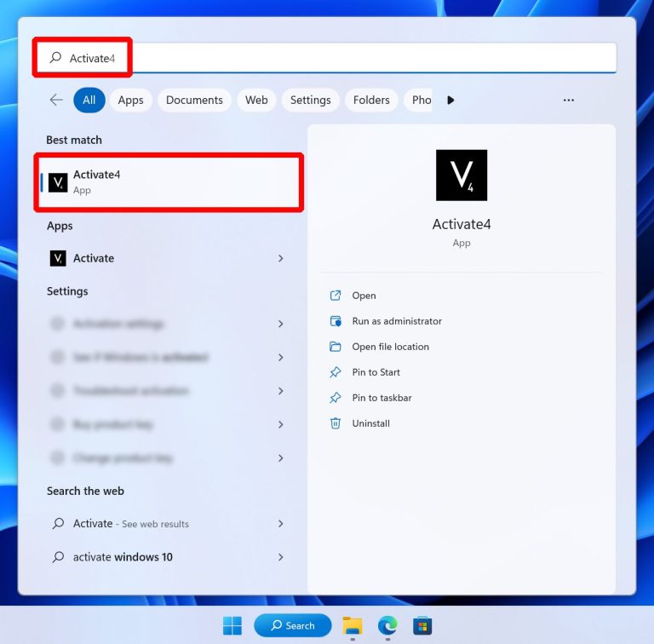Screen dimensions: 654x644
Task: Open Microsoft Store from the taskbar
Action: [x=422, y=626]
